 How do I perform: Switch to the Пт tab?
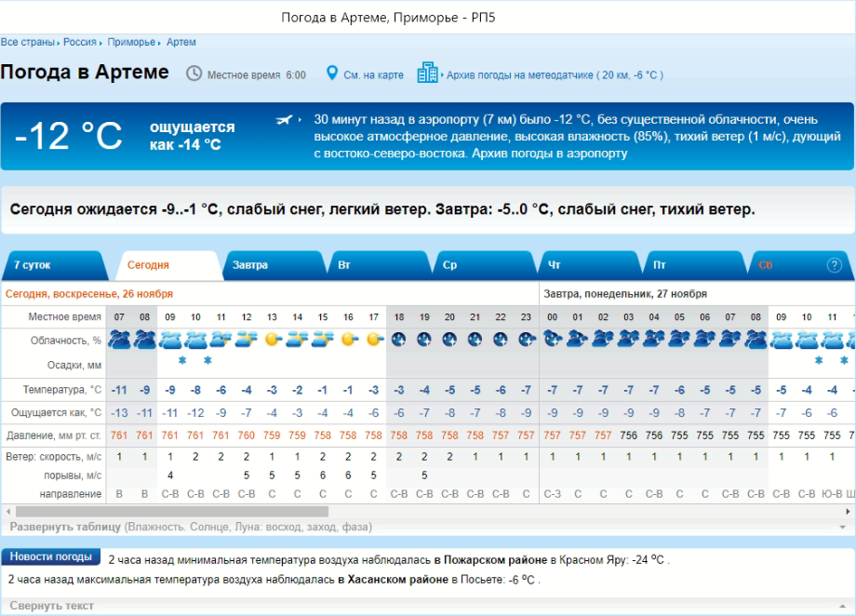tap(696, 265)
